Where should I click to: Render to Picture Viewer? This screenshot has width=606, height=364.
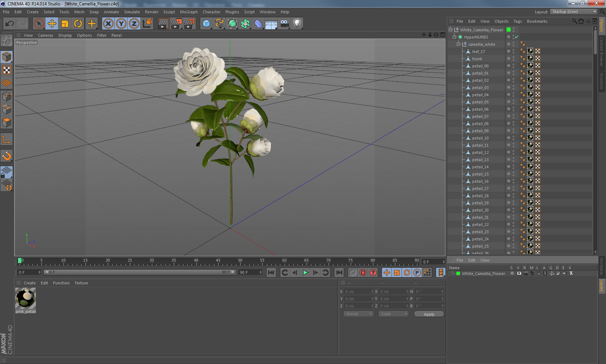pyautogui.click(x=176, y=24)
